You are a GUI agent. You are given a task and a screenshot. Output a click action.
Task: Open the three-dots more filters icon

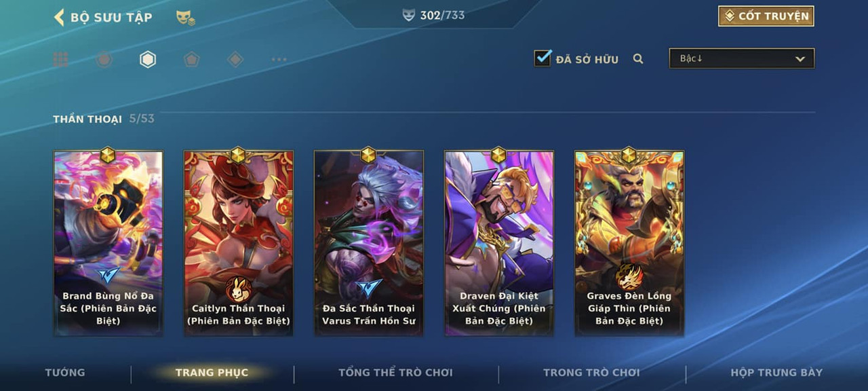tap(279, 60)
